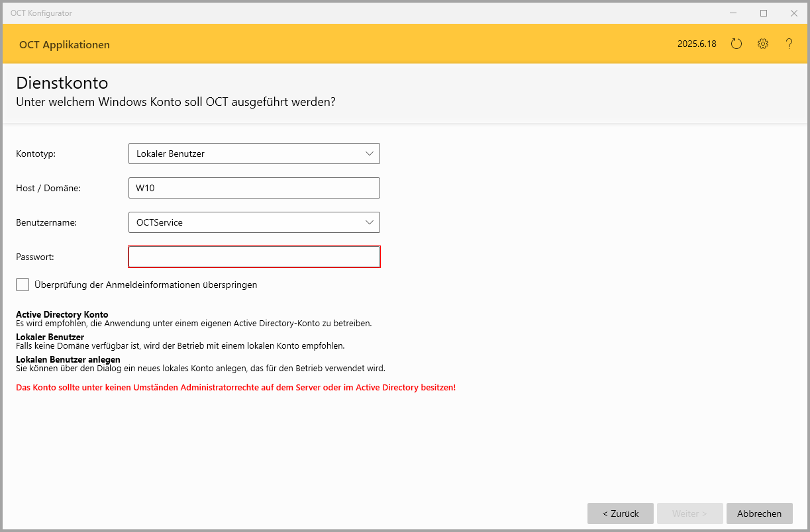Image resolution: width=810 pixels, height=532 pixels.
Task: Focus the Passwort input field
Action: [254, 257]
